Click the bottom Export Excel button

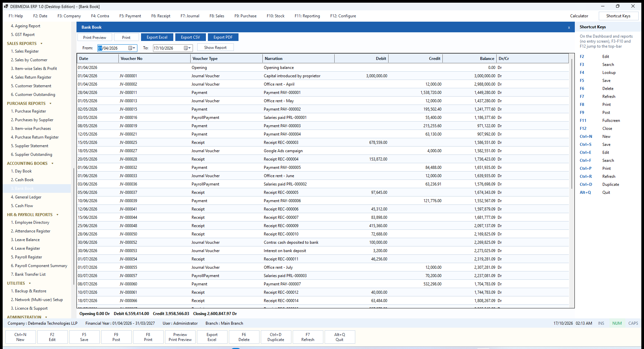pyautogui.click(x=212, y=337)
